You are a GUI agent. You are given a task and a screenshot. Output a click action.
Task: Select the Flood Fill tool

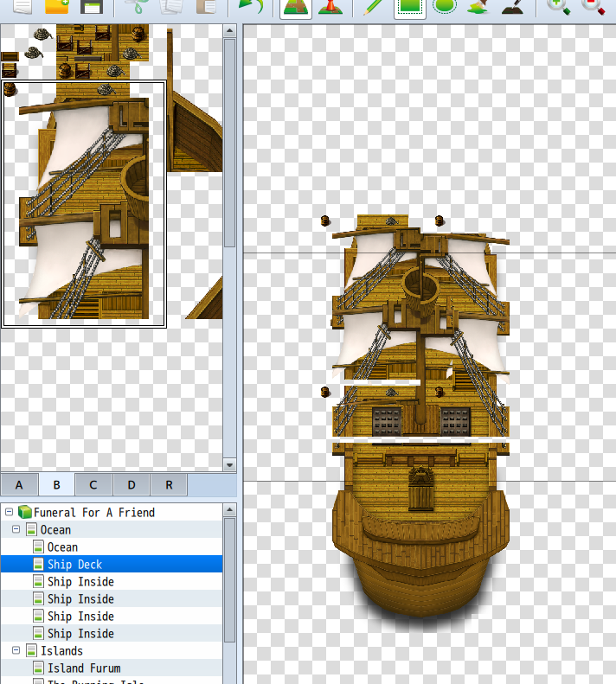pos(479,6)
